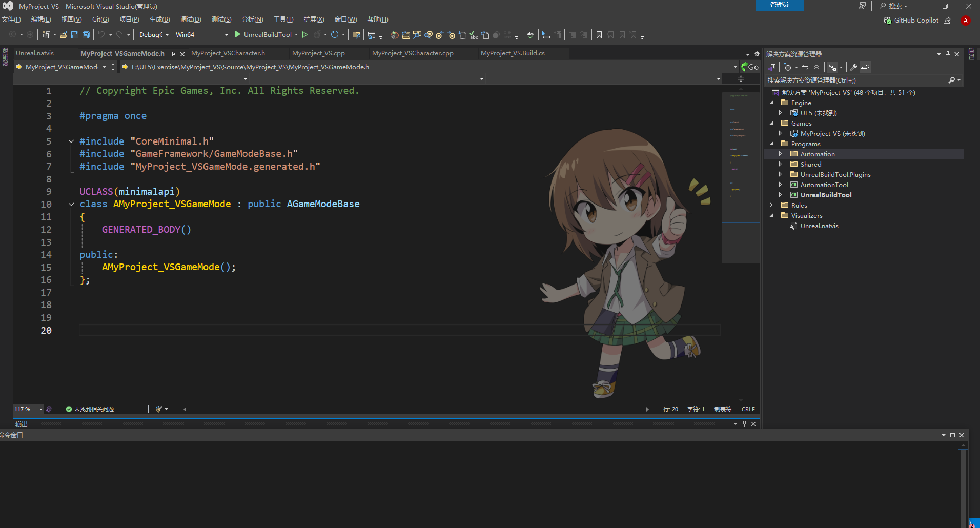Select Unreal.natvis file in Solution Explorer
Image resolution: width=980 pixels, height=528 pixels.
819,226
